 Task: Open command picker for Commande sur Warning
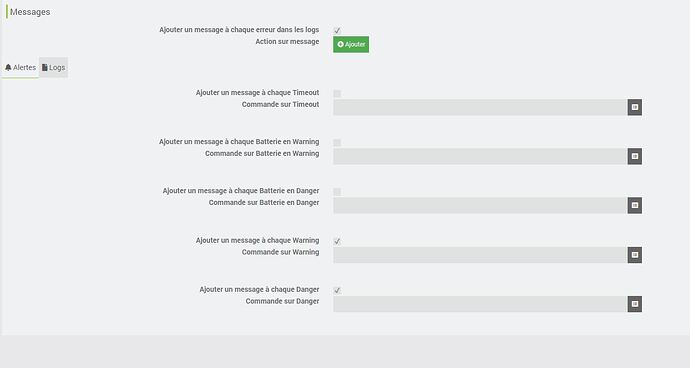tap(635, 255)
